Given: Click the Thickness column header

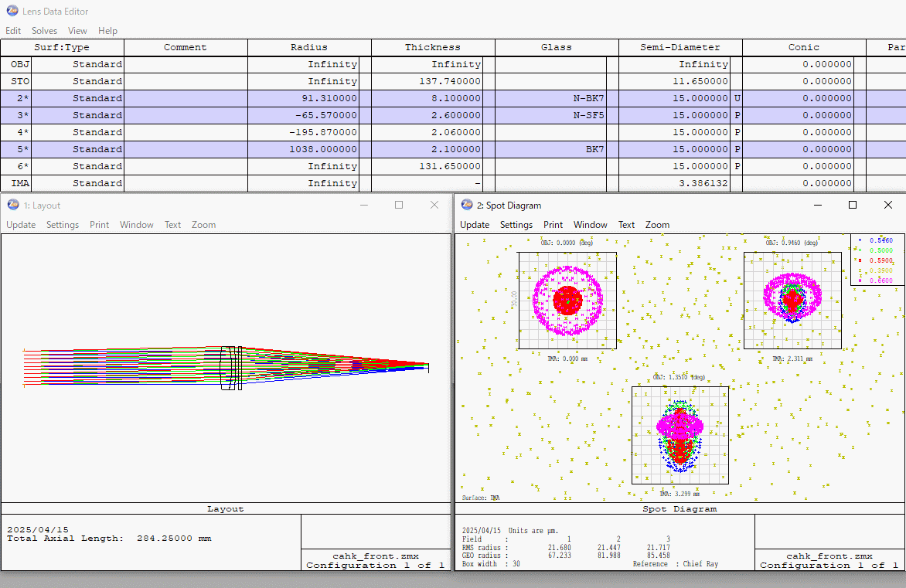Looking at the screenshot, I should pos(433,47).
